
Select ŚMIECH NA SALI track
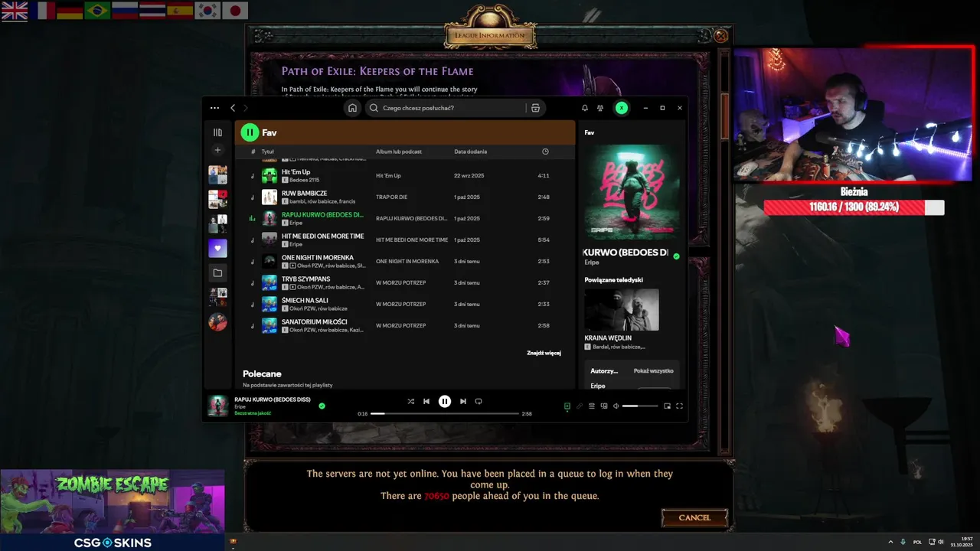point(303,301)
